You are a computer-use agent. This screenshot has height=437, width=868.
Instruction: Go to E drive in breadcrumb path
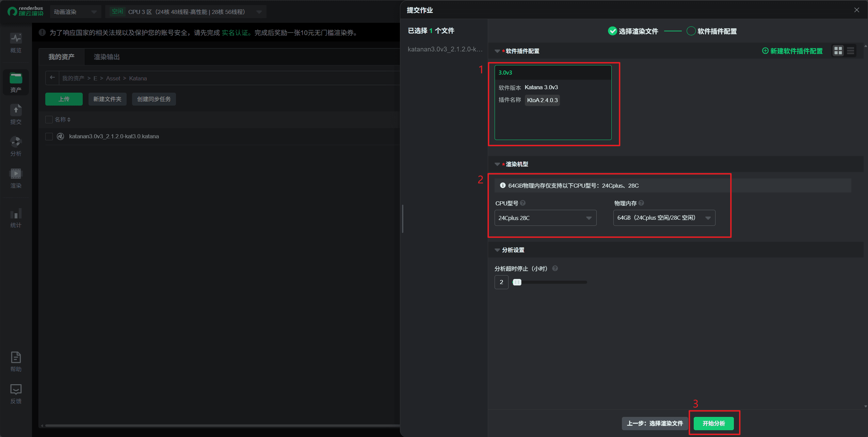point(95,78)
